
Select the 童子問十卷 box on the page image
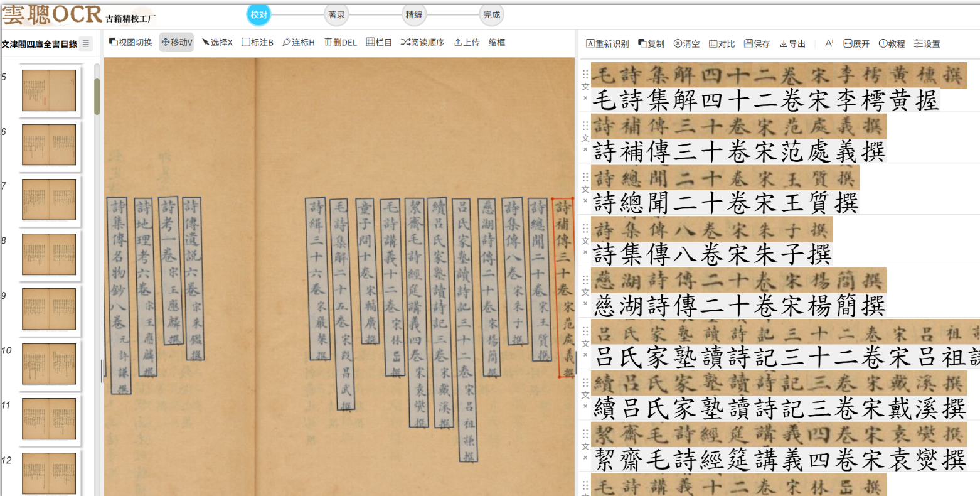[x=367, y=271]
